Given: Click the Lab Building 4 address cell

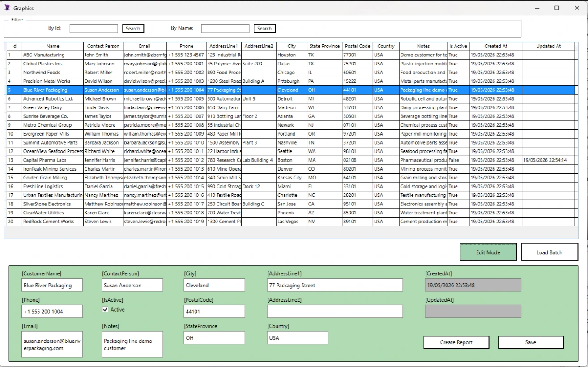Looking at the screenshot, I should [x=259, y=160].
